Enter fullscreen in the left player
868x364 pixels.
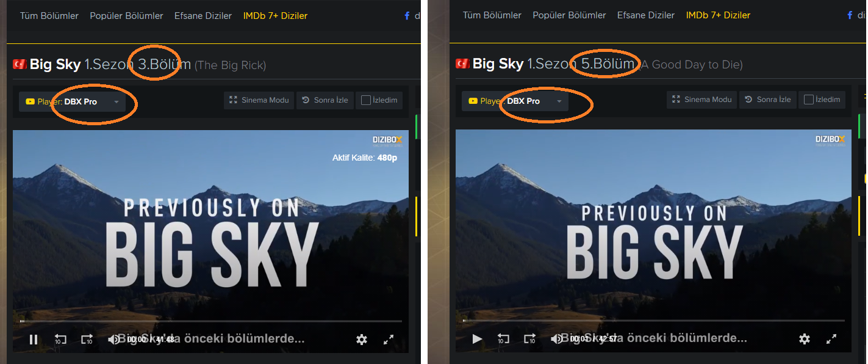pyautogui.click(x=388, y=339)
